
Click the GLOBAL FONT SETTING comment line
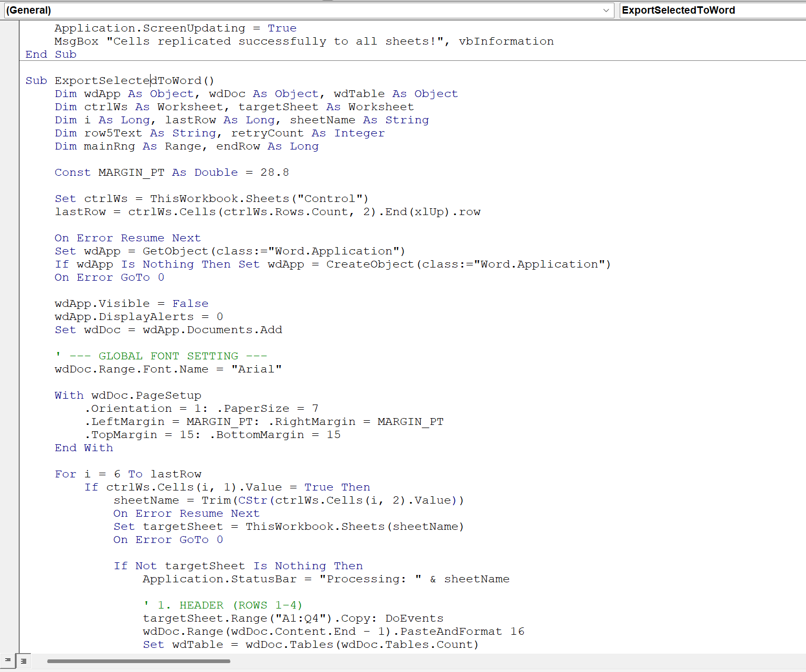tap(162, 356)
